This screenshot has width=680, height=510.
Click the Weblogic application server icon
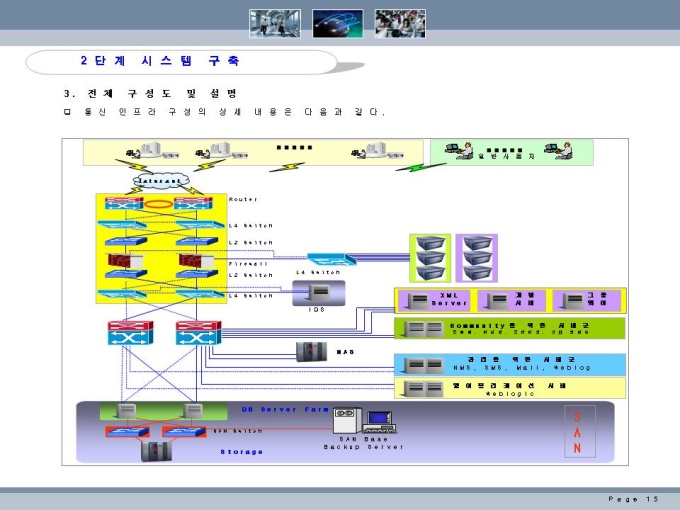pos(423,389)
